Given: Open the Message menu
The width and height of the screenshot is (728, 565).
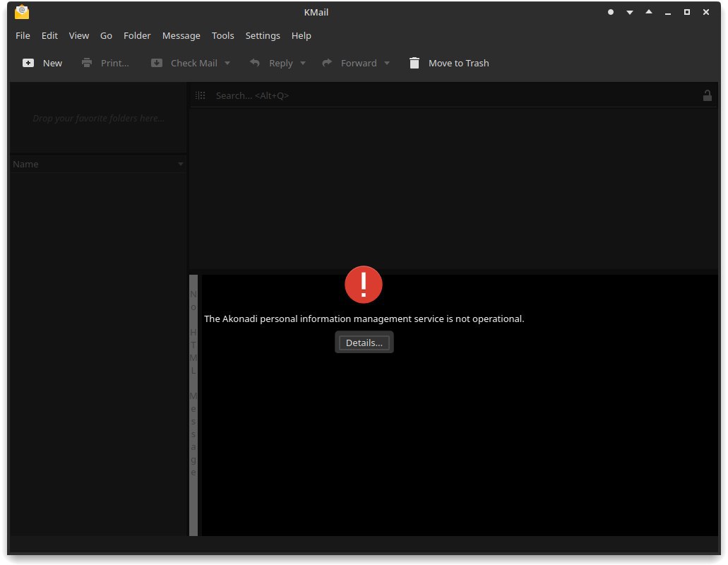Looking at the screenshot, I should 181,36.
